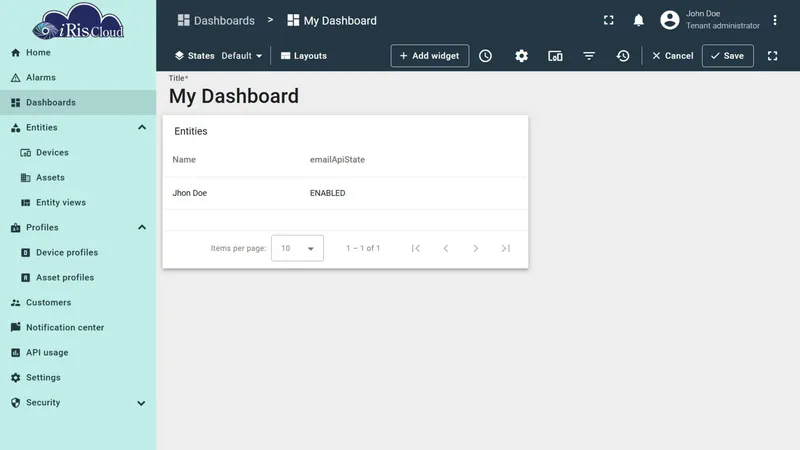Open the three-dot more menu
This screenshot has height=450, width=800.
[774, 20]
